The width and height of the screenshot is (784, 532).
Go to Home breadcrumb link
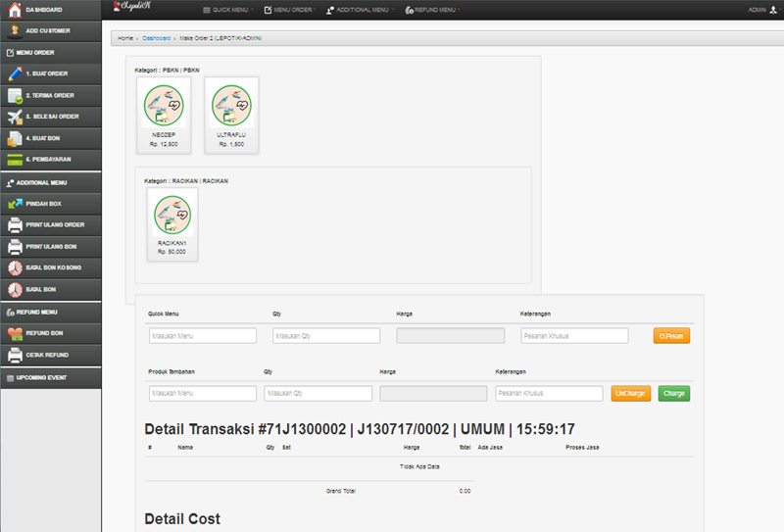click(x=125, y=38)
